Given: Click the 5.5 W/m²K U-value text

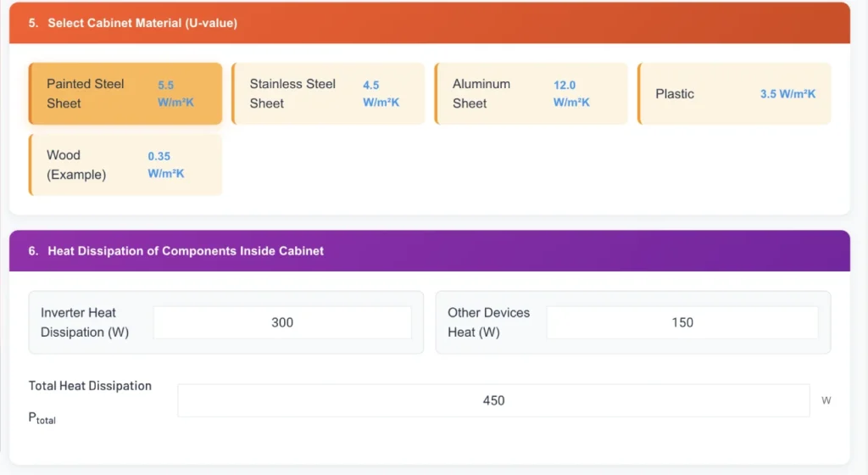Looking at the screenshot, I should (175, 93).
